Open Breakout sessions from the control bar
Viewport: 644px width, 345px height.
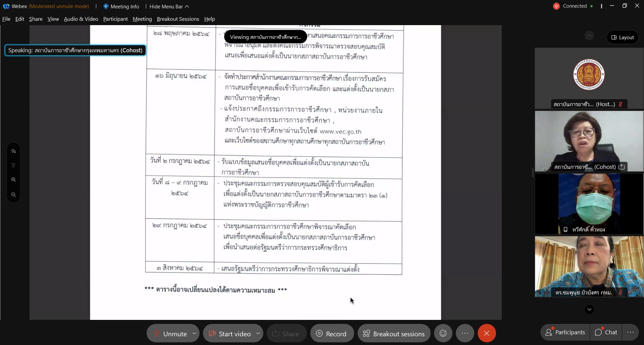pyautogui.click(x=394, y=334)
